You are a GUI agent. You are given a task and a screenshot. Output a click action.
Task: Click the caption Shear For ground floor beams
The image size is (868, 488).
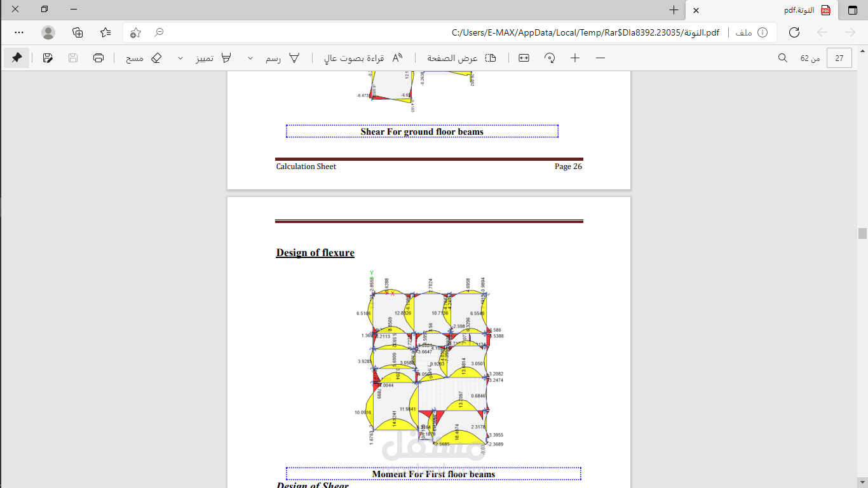point(422,132)
